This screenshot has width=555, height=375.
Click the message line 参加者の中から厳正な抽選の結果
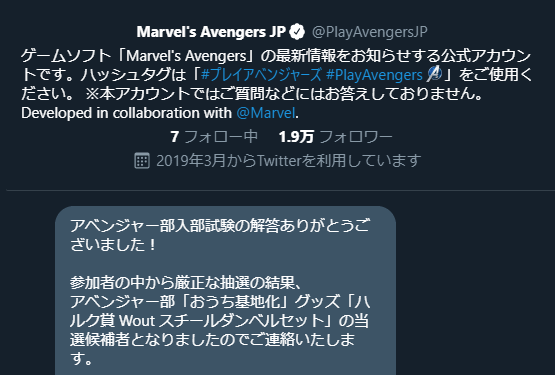[x=186, y=283]
